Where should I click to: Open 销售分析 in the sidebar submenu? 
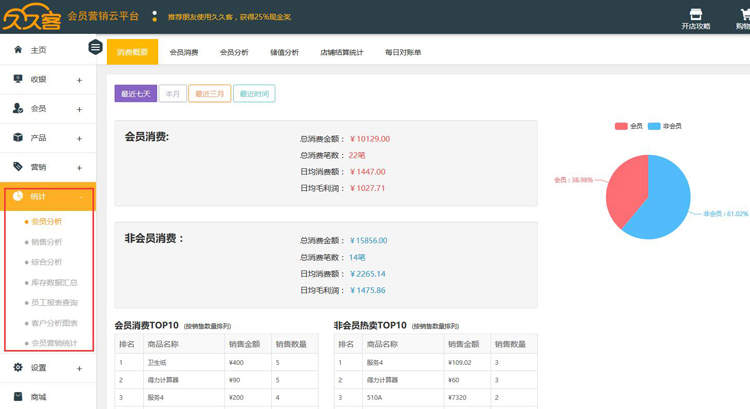click(46, 242)
